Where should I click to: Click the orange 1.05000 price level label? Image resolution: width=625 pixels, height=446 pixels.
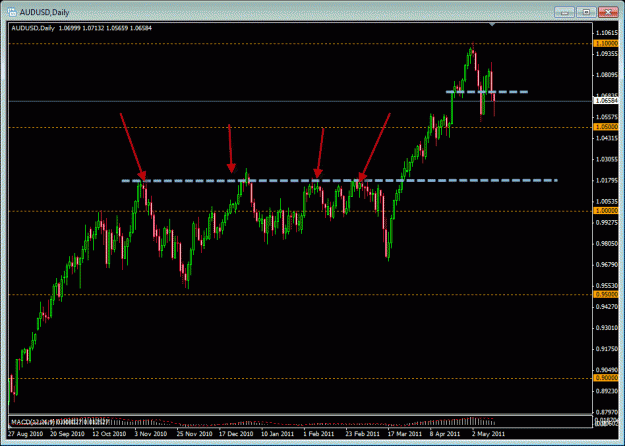tap(606, 127)
